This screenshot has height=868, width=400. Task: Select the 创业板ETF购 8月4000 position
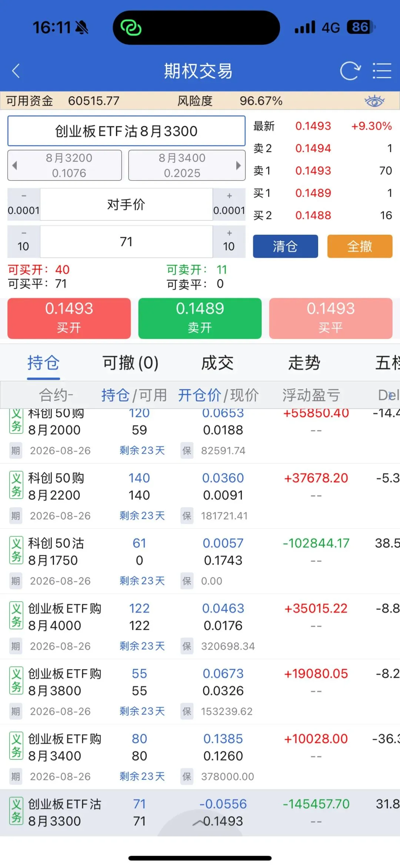coord(200,626)
